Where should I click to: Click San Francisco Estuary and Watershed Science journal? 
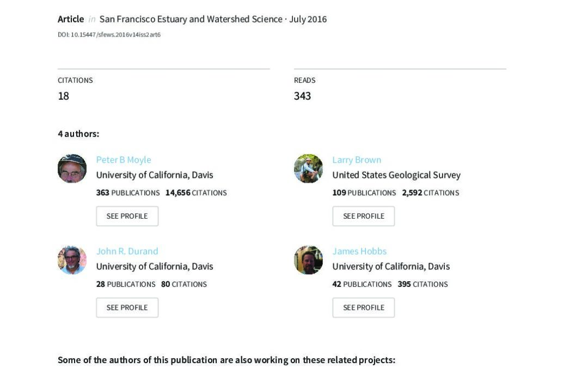tap(191, 19)
